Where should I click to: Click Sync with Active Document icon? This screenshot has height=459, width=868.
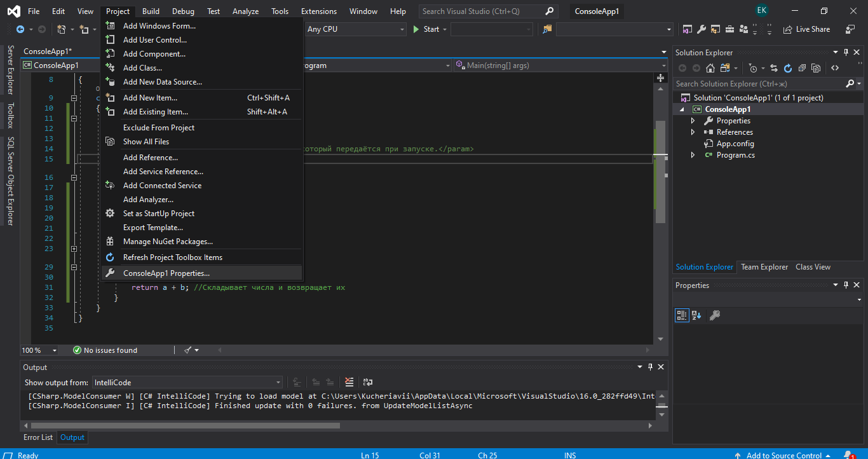click(x=774, y=68)
